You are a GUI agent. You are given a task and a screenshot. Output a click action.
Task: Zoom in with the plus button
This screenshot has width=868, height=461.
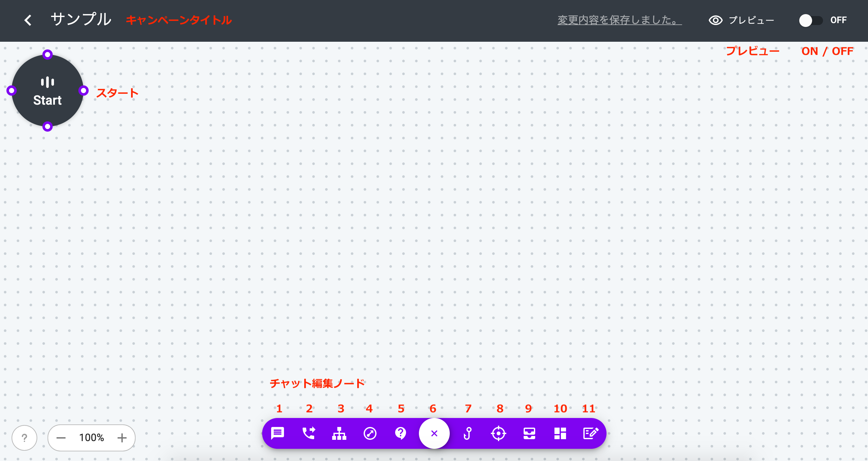tap(122, 438)
